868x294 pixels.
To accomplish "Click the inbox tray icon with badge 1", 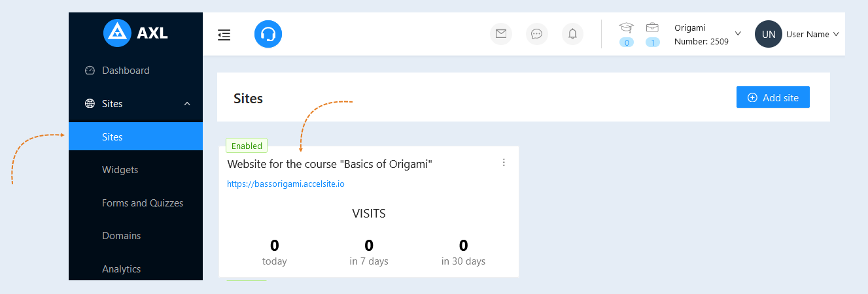I will pyautogui.click(x=652, y=27).
